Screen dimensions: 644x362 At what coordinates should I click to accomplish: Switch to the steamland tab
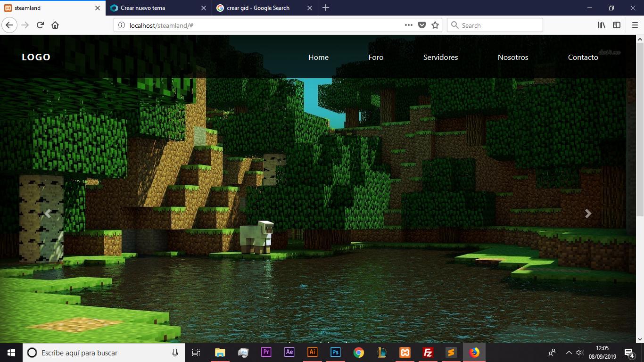pos(53,8)
